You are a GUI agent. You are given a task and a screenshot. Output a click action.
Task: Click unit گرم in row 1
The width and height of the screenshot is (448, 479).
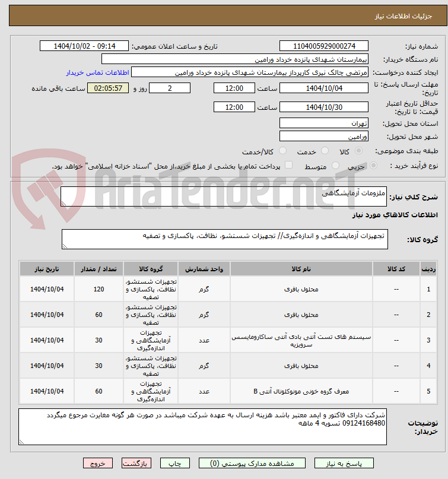[x=204, y=289]
